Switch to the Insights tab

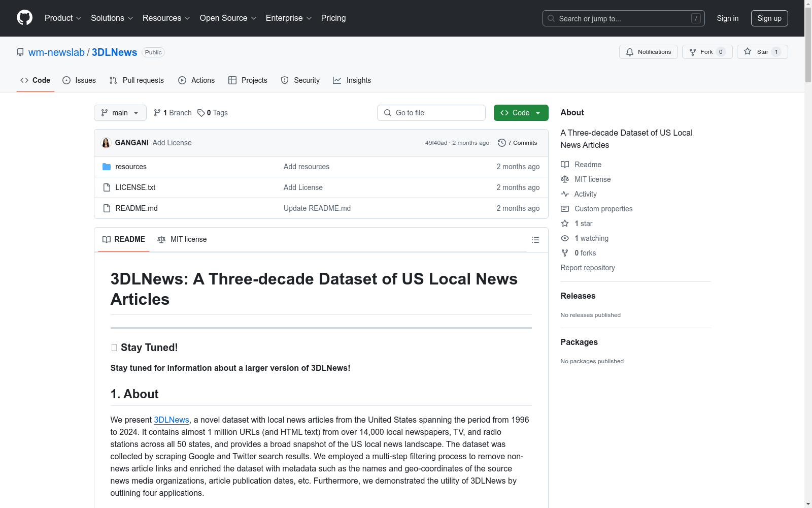coord(352,80)
